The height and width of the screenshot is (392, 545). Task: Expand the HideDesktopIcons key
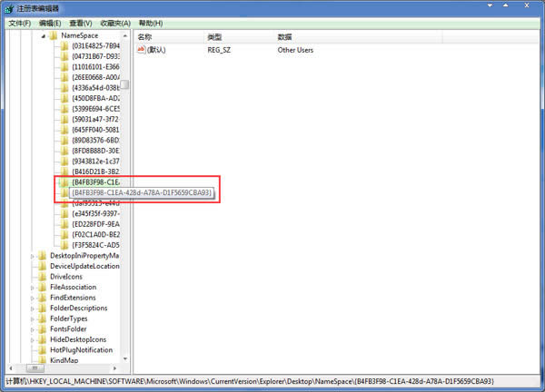point(33,339)
